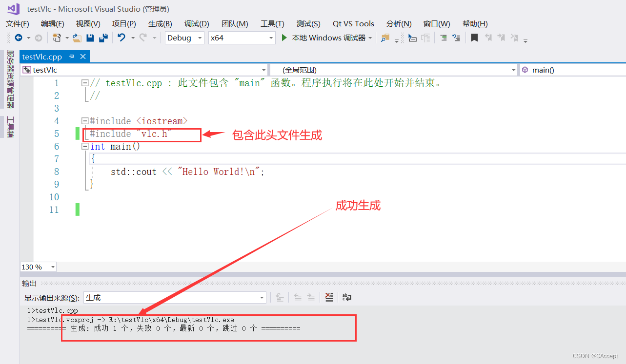The width and height of the screenshot is (626, 364).
Task: Collapse the main() function at line 6
Action: coord(85,146)
